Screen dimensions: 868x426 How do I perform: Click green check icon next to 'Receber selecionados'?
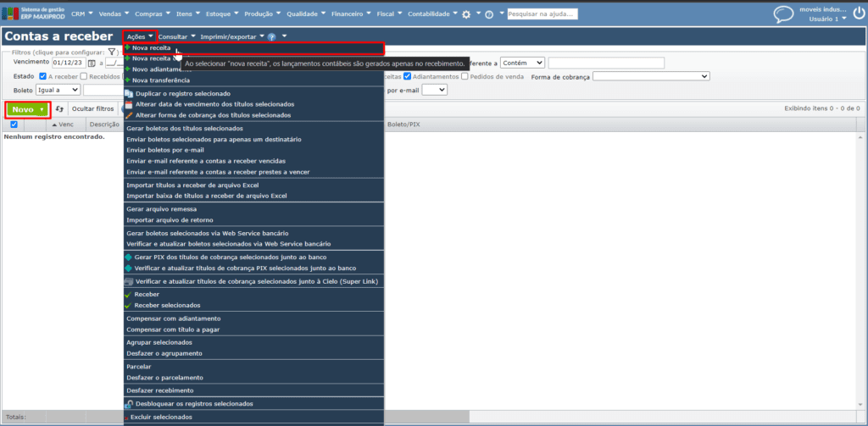click(x=129, y=306)
